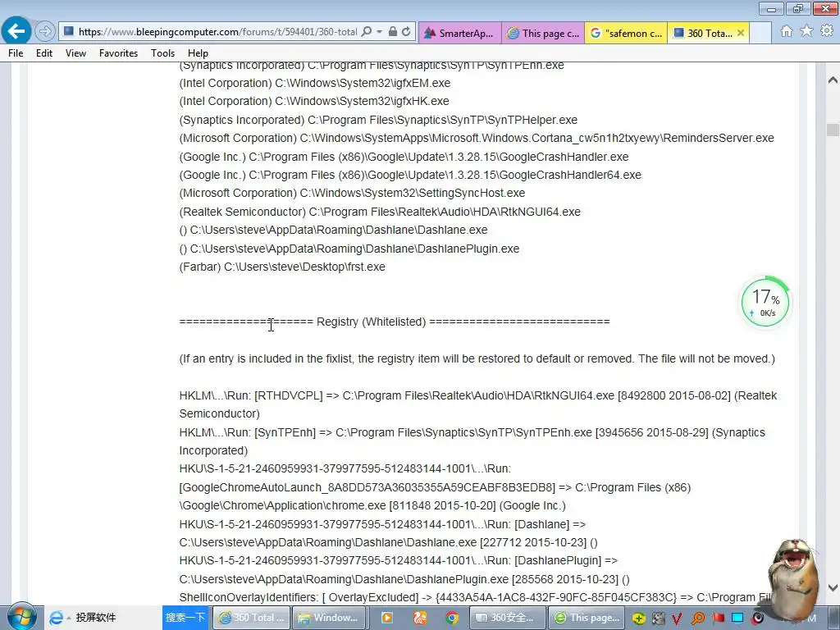Open the orange media player taskbar icon
Screen dimensions: 840x630
coord(387,618)
